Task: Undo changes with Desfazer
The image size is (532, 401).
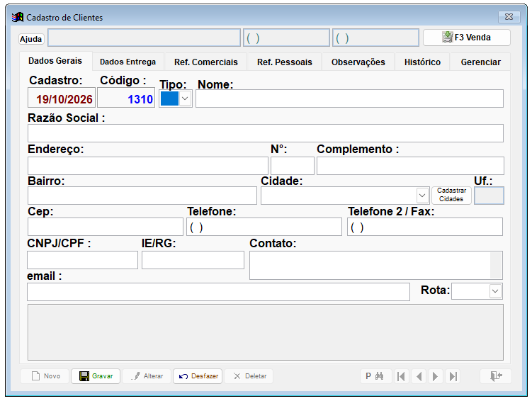Action: coord(198,376)
